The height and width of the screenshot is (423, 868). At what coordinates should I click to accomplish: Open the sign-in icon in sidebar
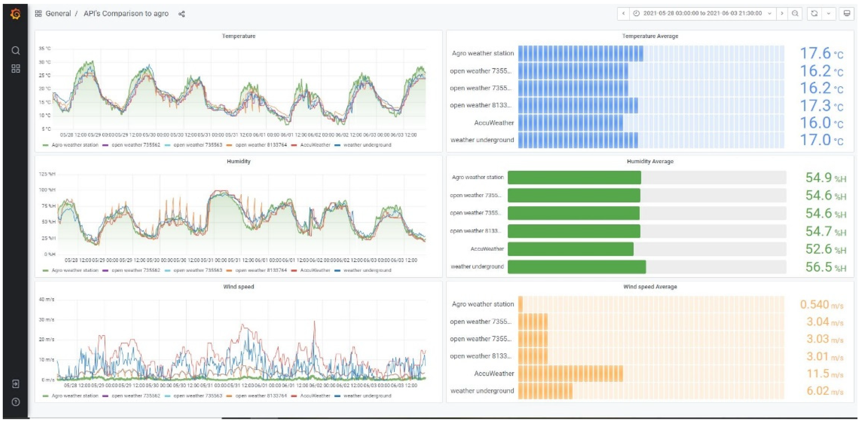(16, 384)
